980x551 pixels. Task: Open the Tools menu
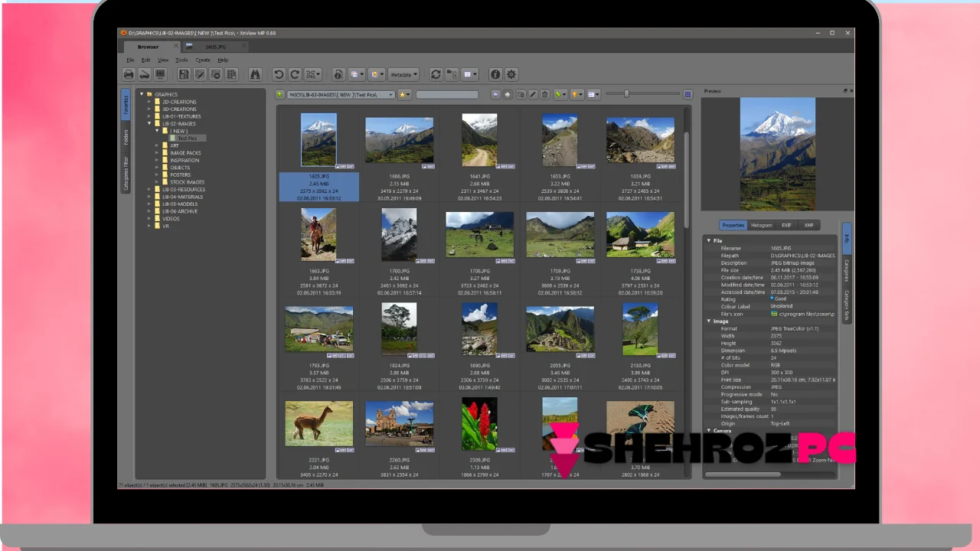pos(181,60)
